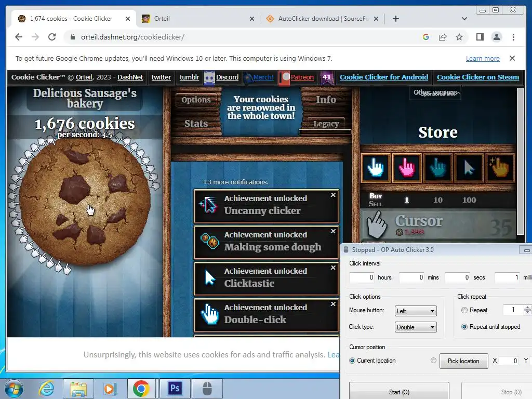Open the Windows Start menu
The width and height of the screenshot is (532, 399).
(x=13, y=389)
